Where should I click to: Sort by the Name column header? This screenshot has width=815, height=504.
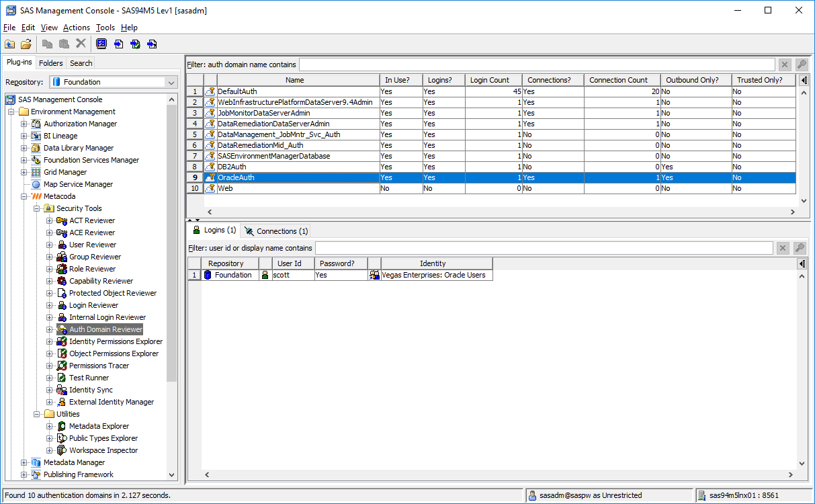click(x=295, y=80)
